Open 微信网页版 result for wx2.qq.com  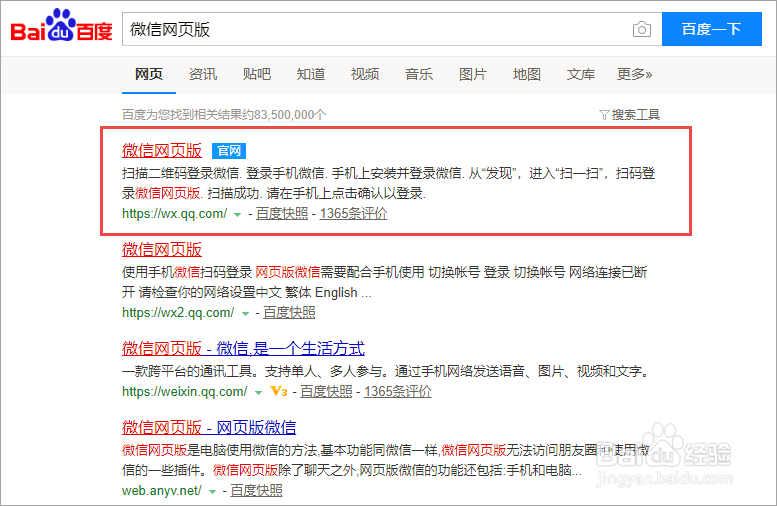tap(162, 249)
